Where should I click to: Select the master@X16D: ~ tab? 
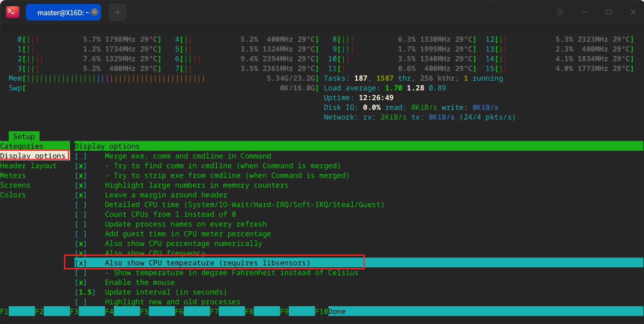(63, 12)
